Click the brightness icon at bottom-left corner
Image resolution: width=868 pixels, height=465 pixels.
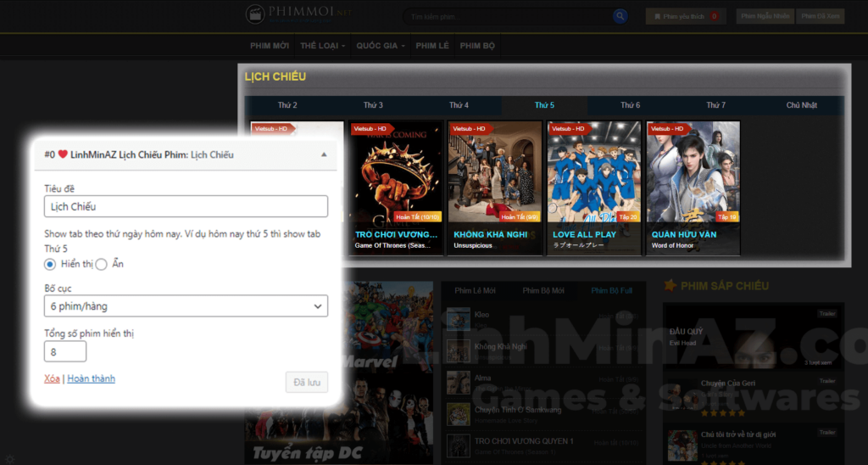tap(9, 458)
